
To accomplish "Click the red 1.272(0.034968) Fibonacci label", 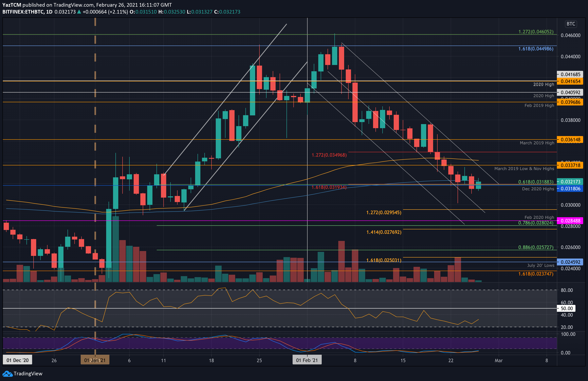I will 329,155.
